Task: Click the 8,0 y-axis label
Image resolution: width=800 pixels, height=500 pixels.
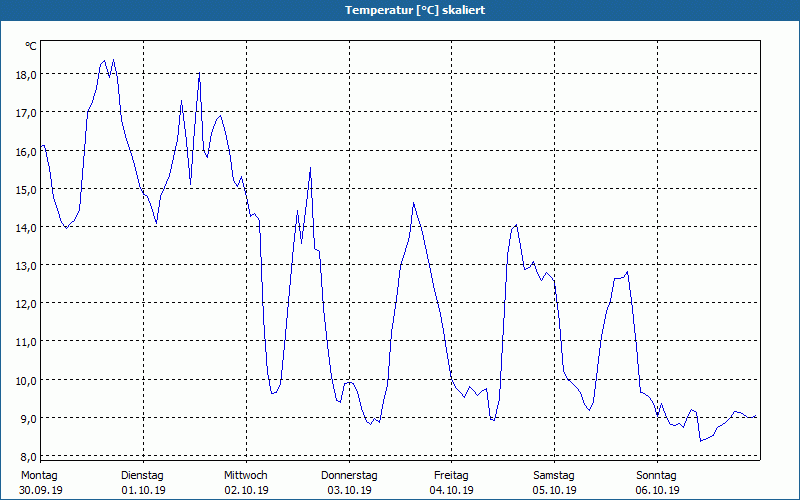Action: [27, 457]
